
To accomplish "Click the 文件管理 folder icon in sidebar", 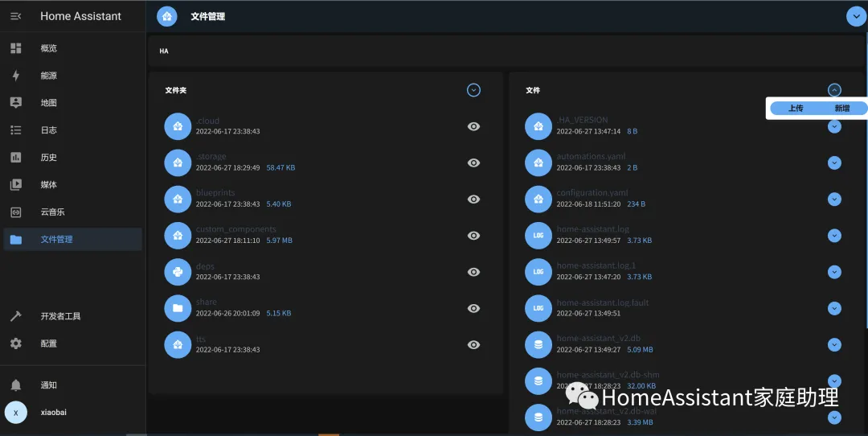I will click(x=16, y=240).
